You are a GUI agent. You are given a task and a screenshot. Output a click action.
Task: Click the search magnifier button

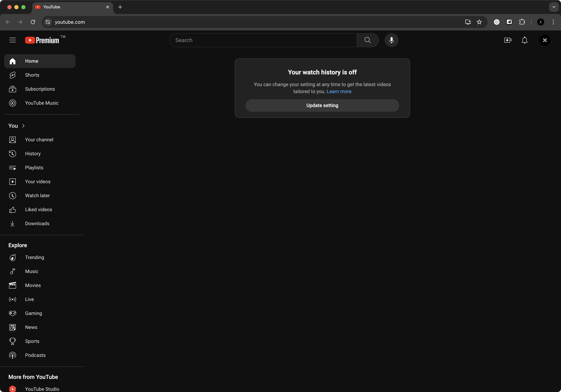(x=367, y=40)
